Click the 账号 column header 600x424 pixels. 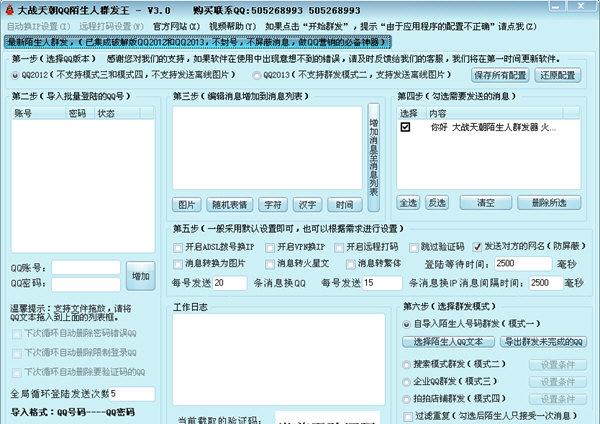[39, 113]
